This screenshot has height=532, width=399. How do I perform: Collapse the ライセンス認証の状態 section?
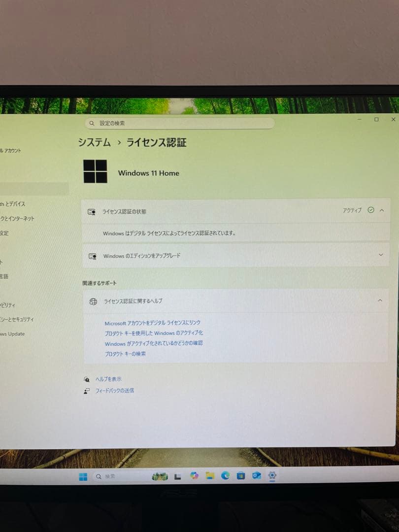[x=382, y=210]
